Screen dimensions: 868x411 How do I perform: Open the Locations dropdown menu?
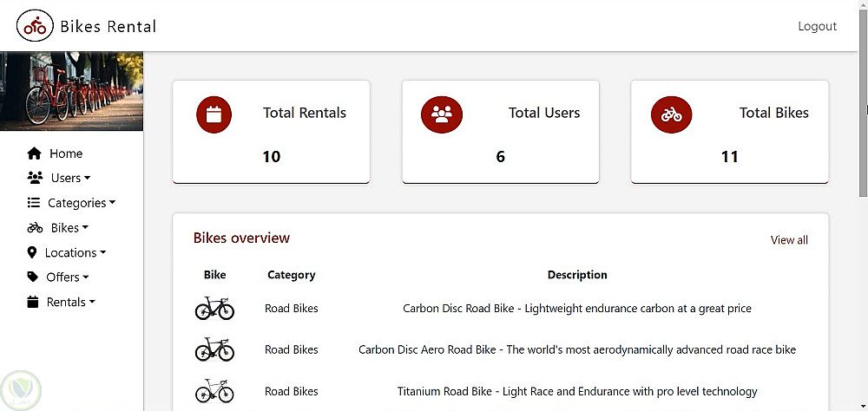pyautogui.click(x=76, y=252)
